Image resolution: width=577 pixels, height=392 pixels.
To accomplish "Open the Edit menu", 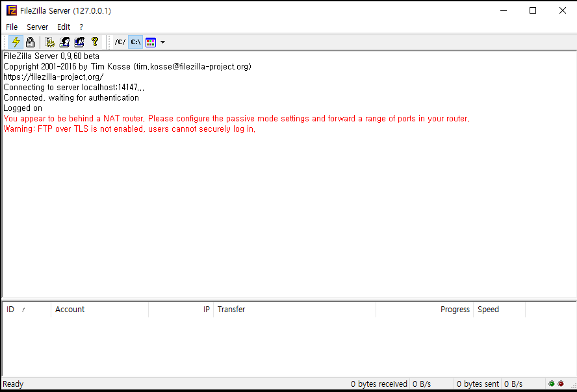I will coord(63,27).
